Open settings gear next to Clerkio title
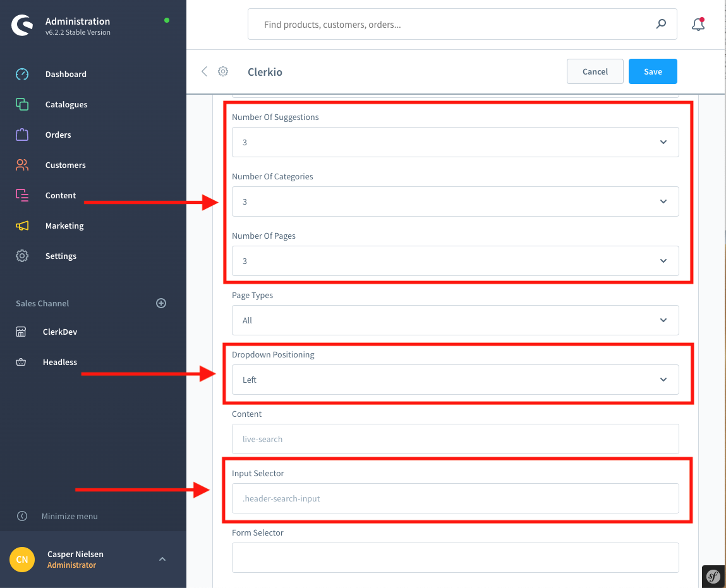This screenshot has width=726, height=588. (x=223, y=71)
